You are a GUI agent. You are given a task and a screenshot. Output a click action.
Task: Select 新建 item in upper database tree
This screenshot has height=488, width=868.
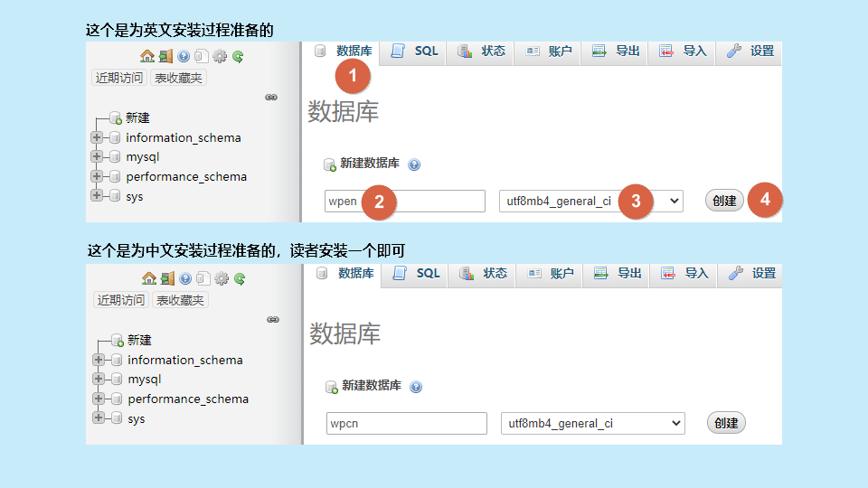click(137, 117)
